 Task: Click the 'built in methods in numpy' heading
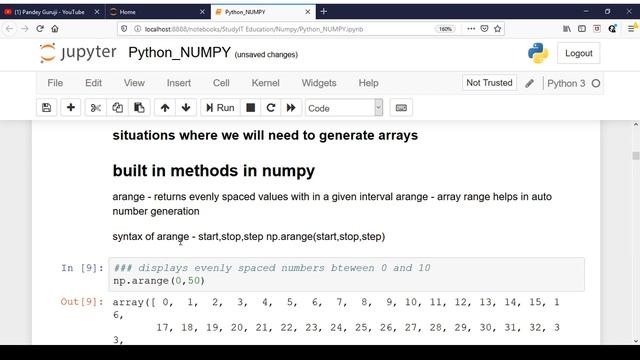(213, 171)
